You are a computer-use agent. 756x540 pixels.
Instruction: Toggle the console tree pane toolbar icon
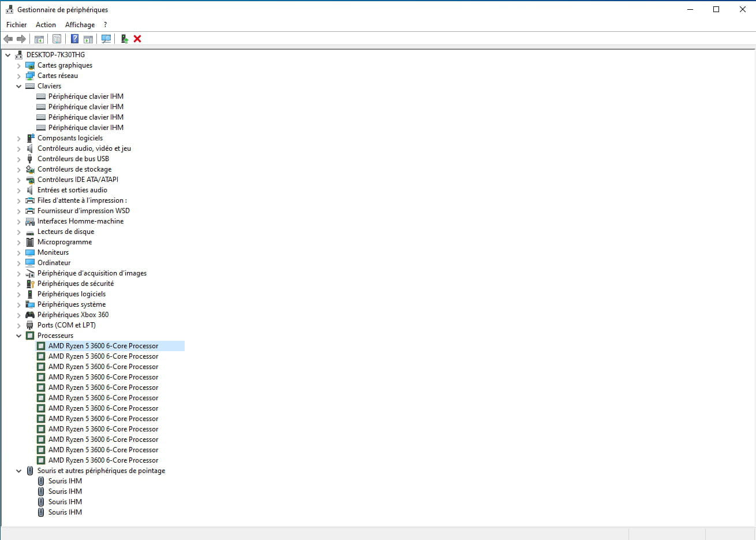pos(39,39)
